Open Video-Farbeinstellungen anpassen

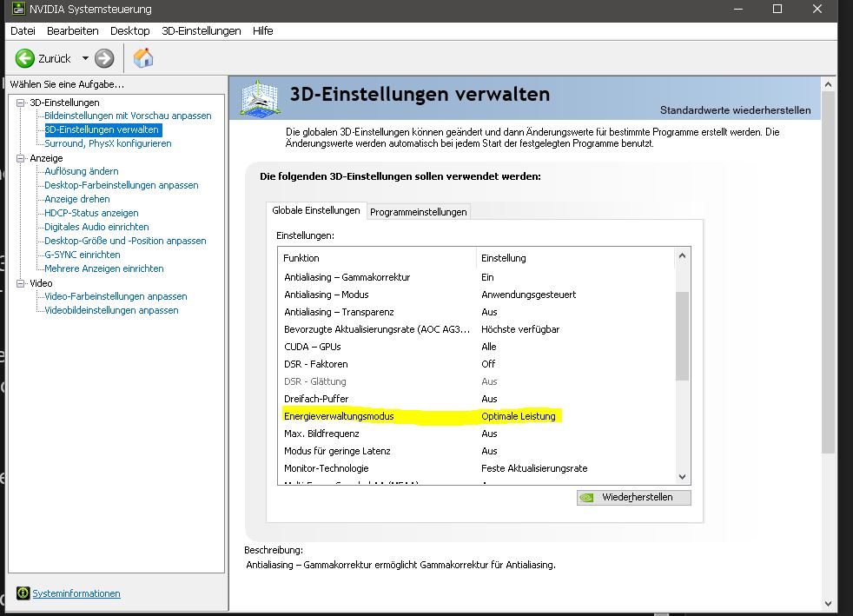tap(116, 296)
